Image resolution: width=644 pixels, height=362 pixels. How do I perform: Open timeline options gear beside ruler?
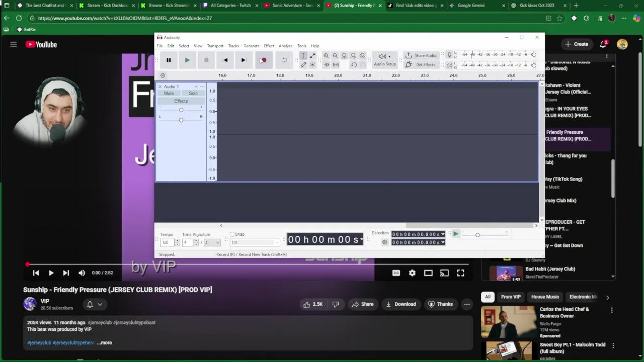click(163, 75)
